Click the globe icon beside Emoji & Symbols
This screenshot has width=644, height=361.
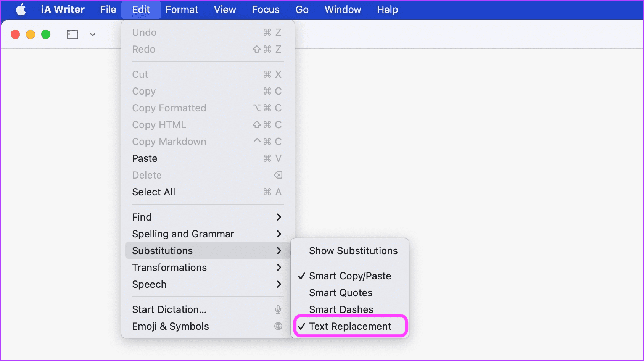278,326
